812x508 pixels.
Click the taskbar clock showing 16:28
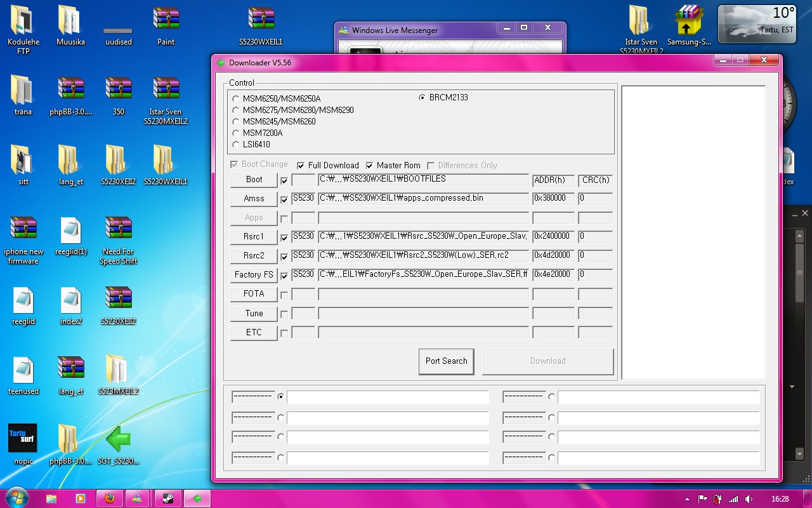pyautogui.click(x=780, y=499)
